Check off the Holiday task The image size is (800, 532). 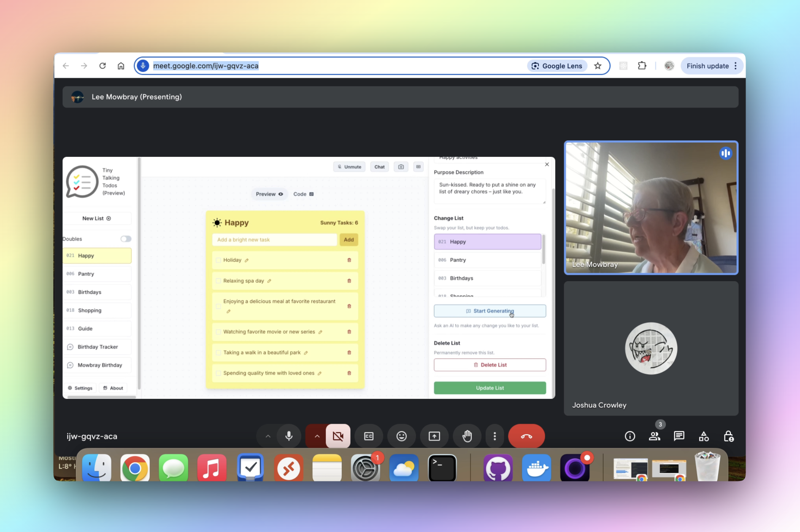(218, 260)
